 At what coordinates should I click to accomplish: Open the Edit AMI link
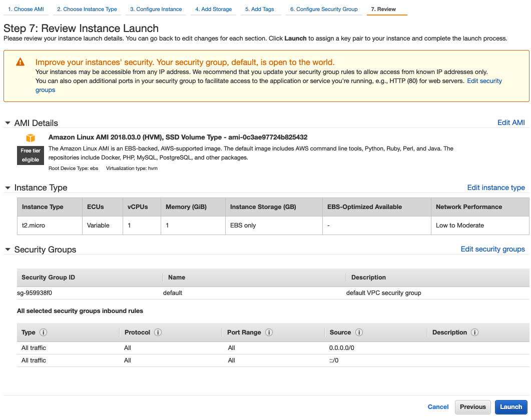[x=511, y=122]
